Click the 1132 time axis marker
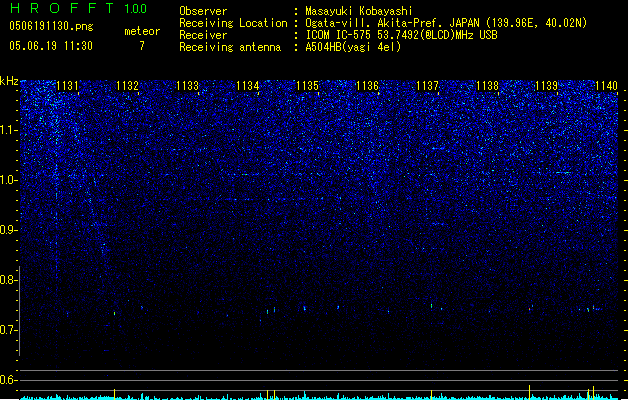Viewport: 629px width, 400px height. [127, 86]
